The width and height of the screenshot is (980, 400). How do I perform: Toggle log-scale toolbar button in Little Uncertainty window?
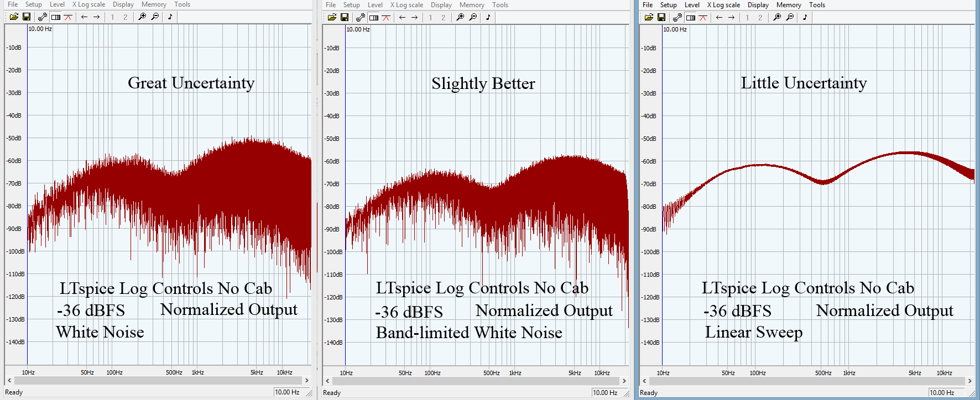tap(691, 17)
